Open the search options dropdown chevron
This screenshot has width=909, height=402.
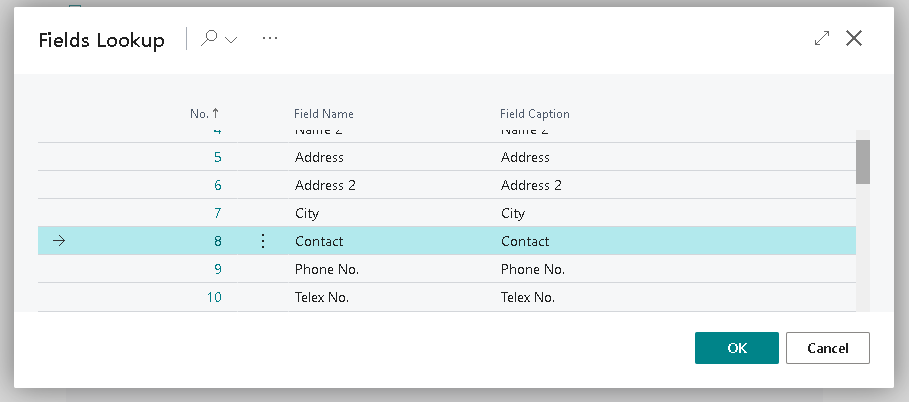(x=232, y=40)
